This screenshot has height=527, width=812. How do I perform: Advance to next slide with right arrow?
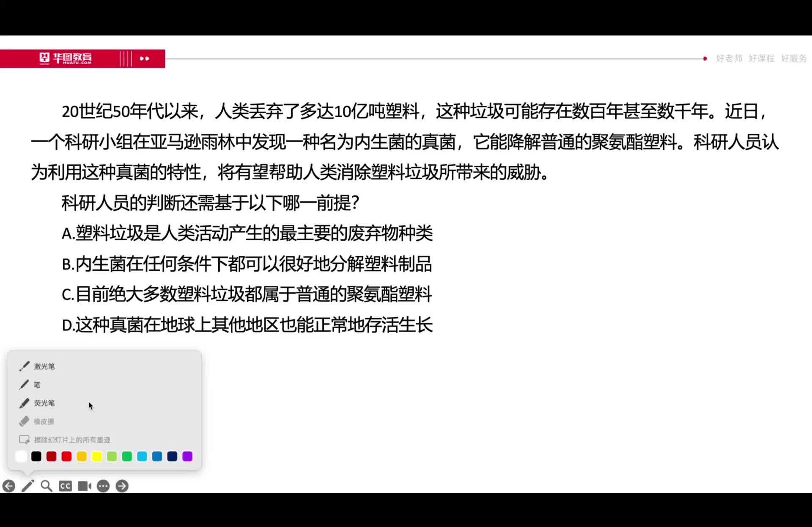coord(122,486)
